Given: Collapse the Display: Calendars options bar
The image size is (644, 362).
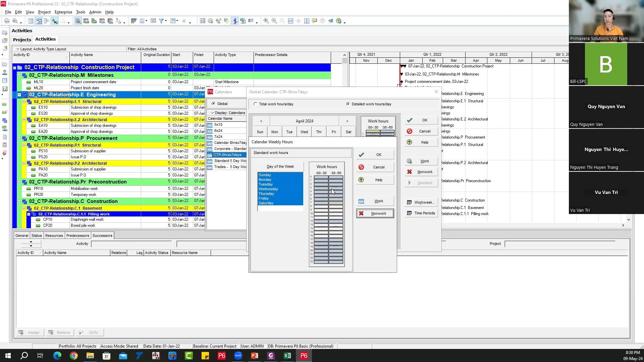Looking at the screenshot, I should [213, 113].
